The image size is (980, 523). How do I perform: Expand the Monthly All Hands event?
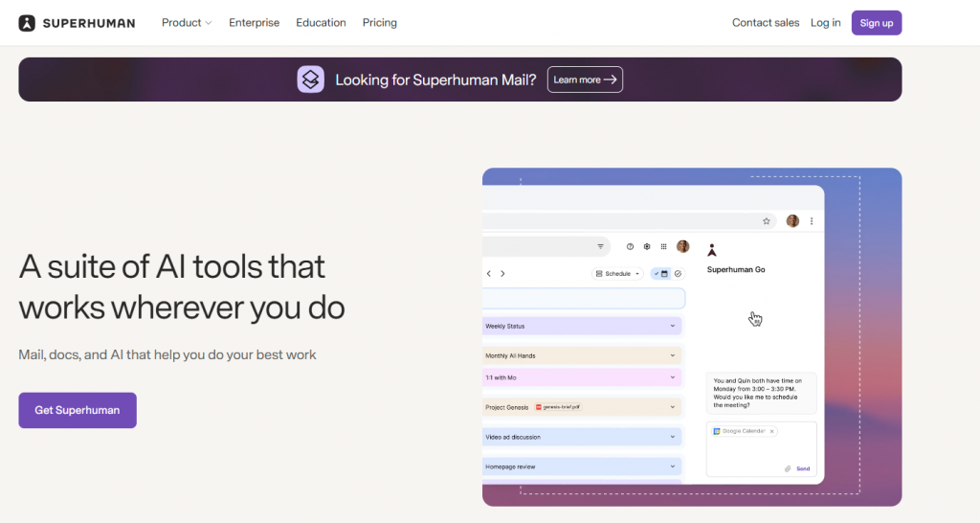[673, 355]
